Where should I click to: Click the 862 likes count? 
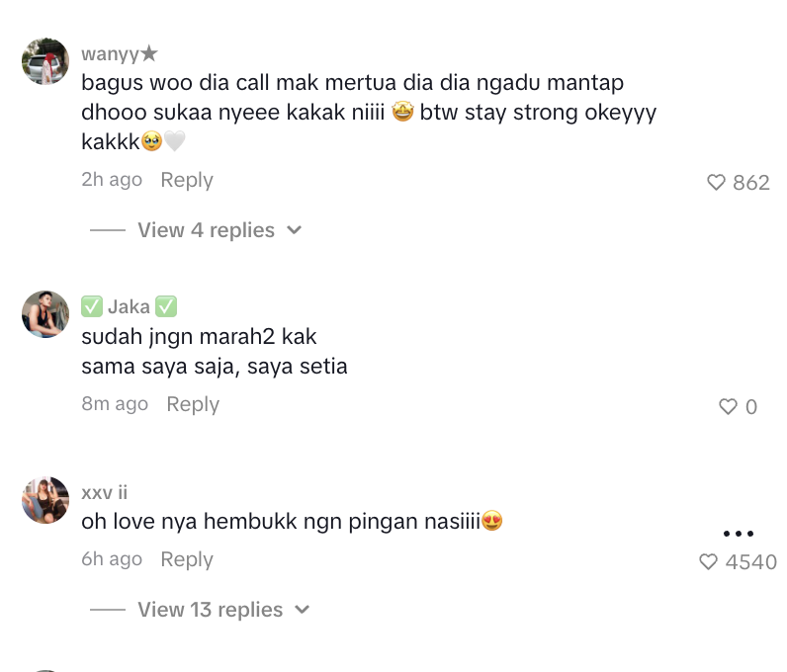tap(751, 183)
